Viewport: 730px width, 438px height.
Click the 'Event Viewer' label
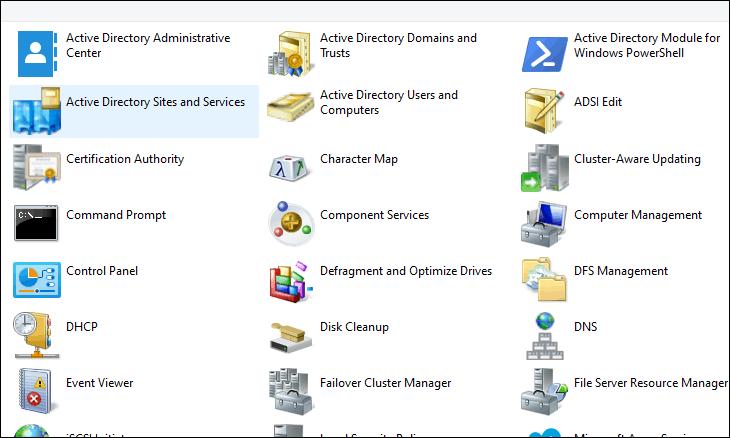(x=100, y=383)
